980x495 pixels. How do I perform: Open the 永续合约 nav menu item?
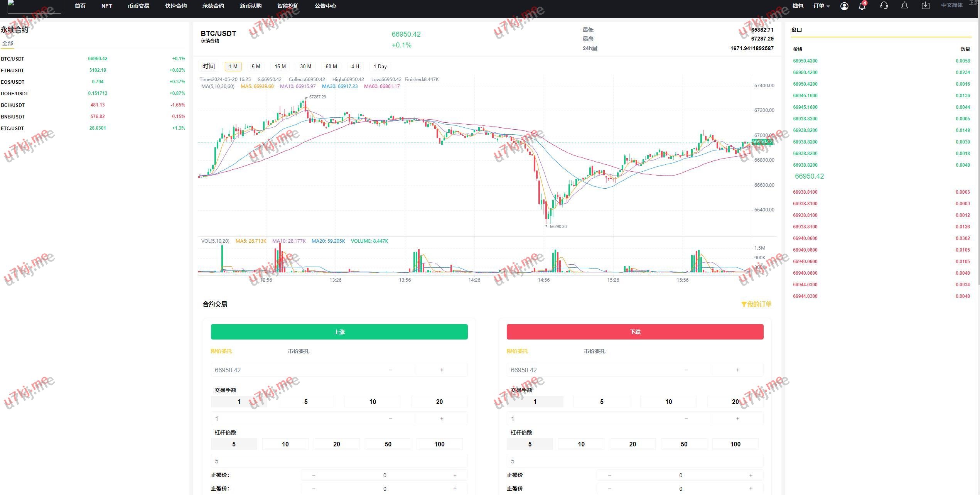coord(213,6)
